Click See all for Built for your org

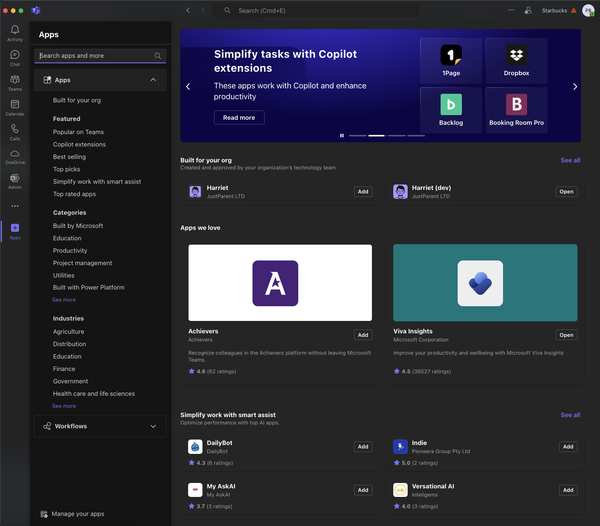click(x=570, y=160)
